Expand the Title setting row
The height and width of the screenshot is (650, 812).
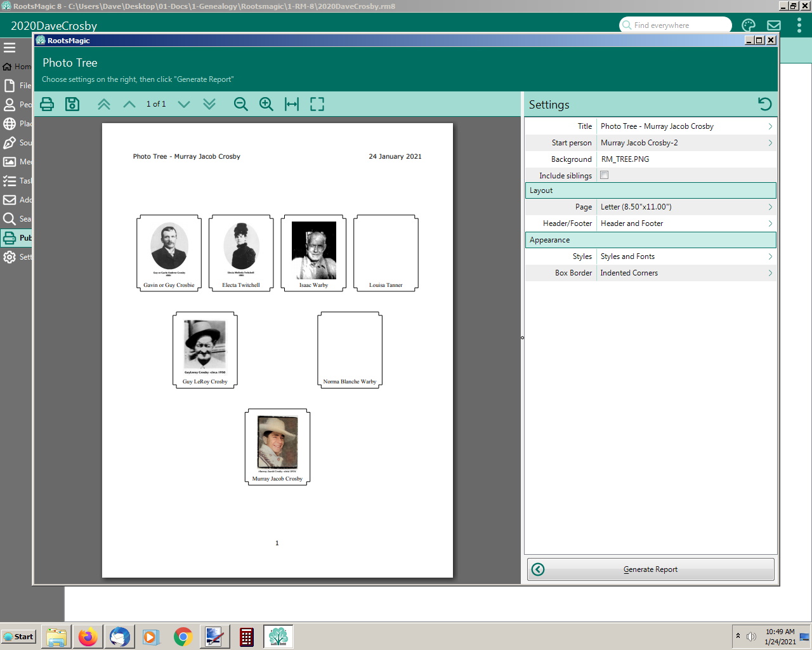650,126
